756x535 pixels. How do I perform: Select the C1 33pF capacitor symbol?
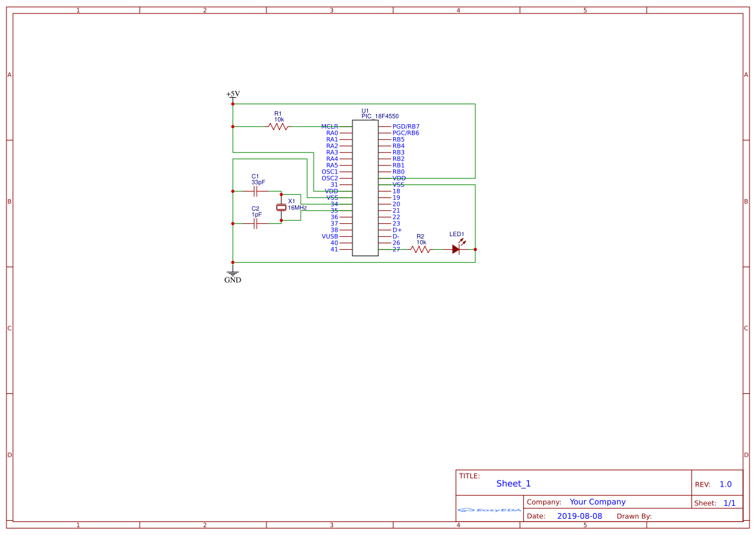click(x=256, y=190)
